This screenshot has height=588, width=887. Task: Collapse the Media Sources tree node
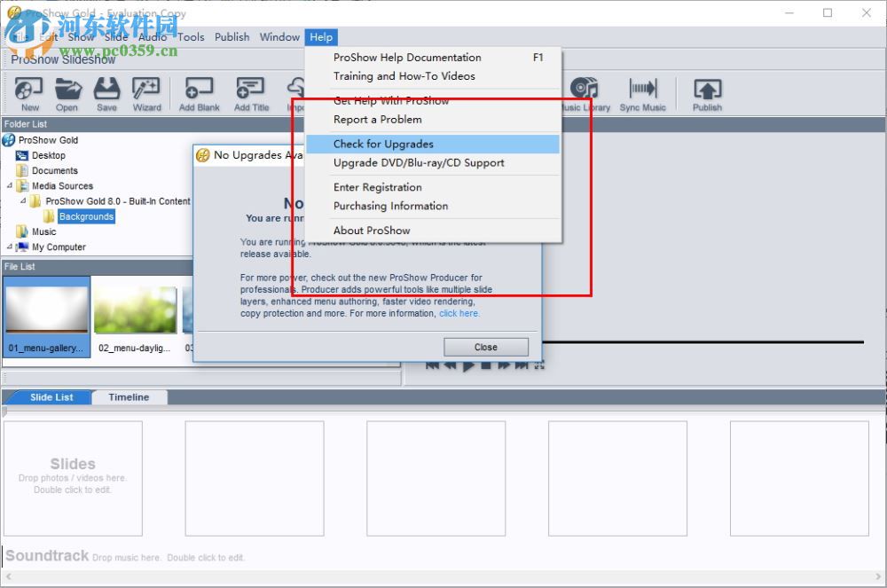pyautogui.click(x=9, y=185)
